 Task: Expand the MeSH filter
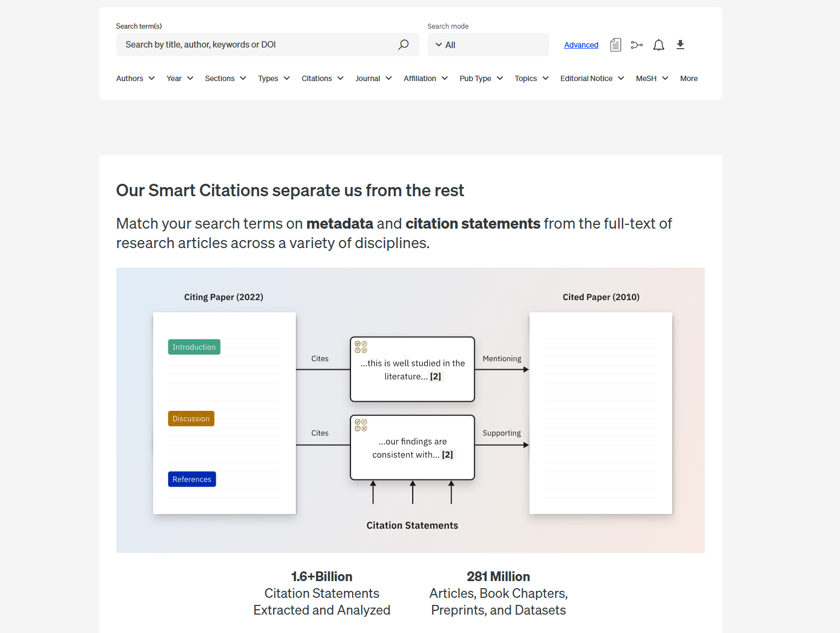(652, 78)
